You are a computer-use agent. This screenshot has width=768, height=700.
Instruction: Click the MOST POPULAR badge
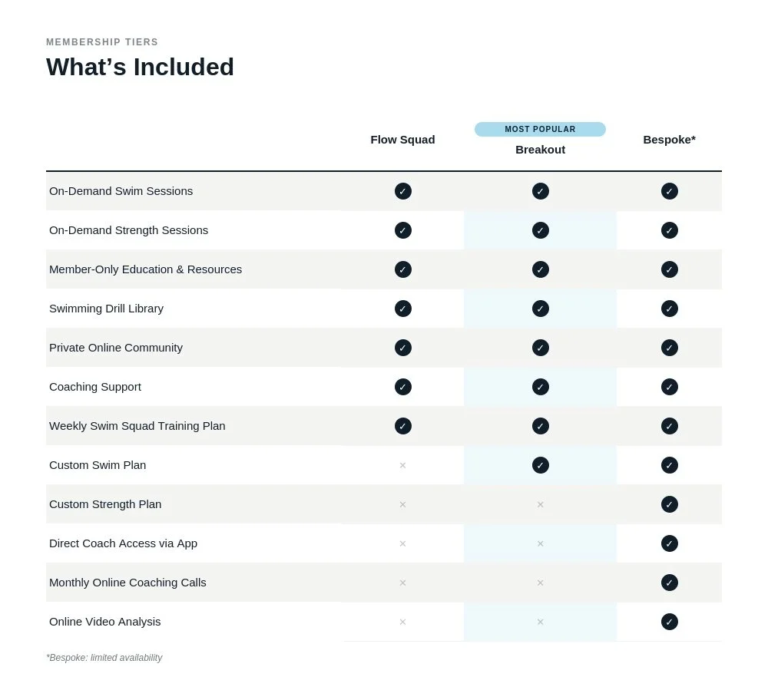tap(540, 129)
